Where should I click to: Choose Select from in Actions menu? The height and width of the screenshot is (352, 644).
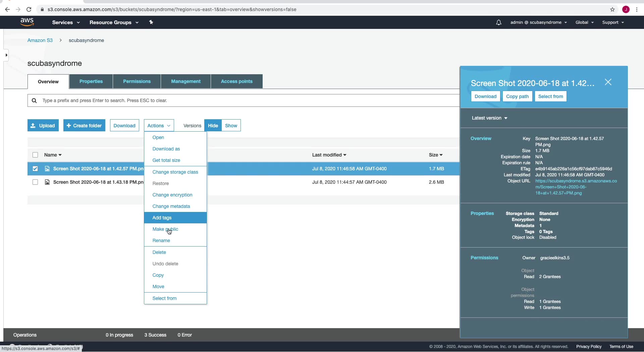click(175, 298)
